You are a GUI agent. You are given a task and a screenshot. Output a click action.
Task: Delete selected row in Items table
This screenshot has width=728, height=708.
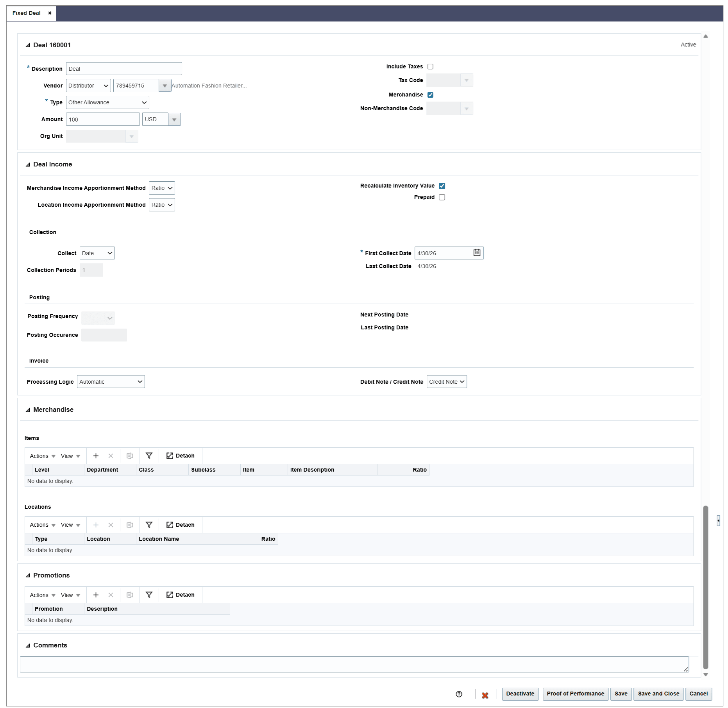[x=111, y=456]
